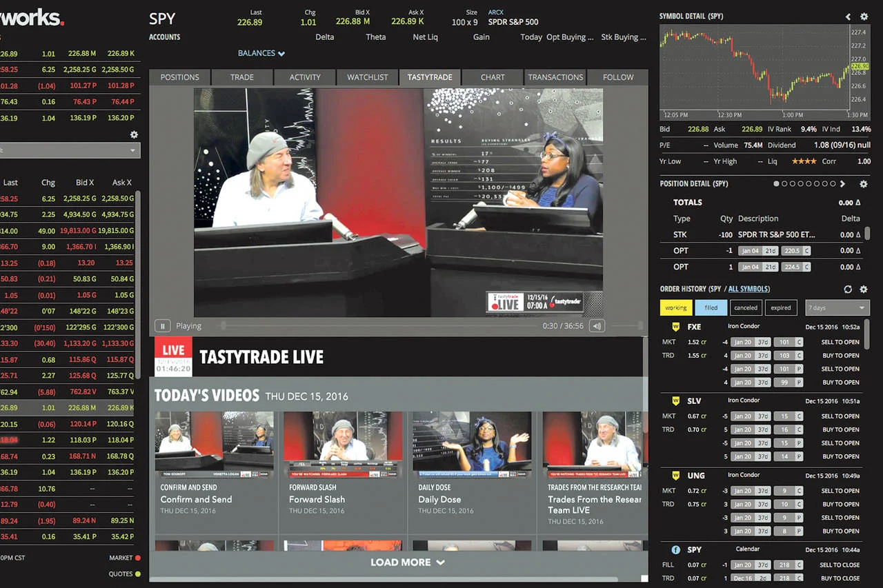The width and height of the screenshot is (883, 588).
Task: Collapse Symbol Detail with back arrow
Action: [x=848, y=17]
